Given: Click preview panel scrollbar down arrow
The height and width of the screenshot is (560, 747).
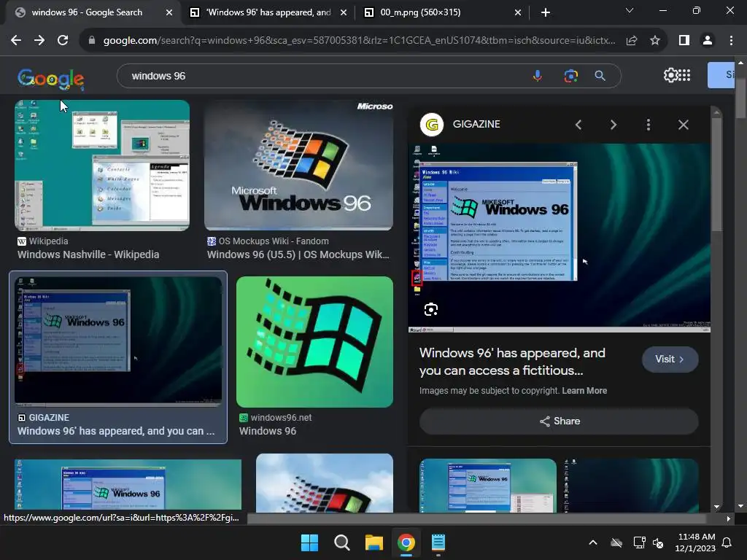Looking at the screenshot, I should 716,507.
